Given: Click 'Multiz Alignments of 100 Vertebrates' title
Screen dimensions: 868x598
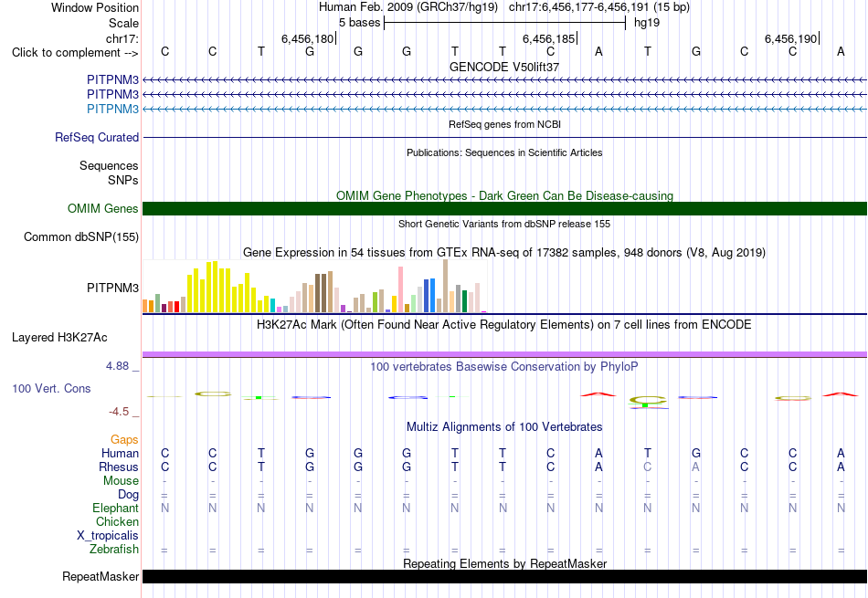Looking at the screenshot, I should pos(504,427).
